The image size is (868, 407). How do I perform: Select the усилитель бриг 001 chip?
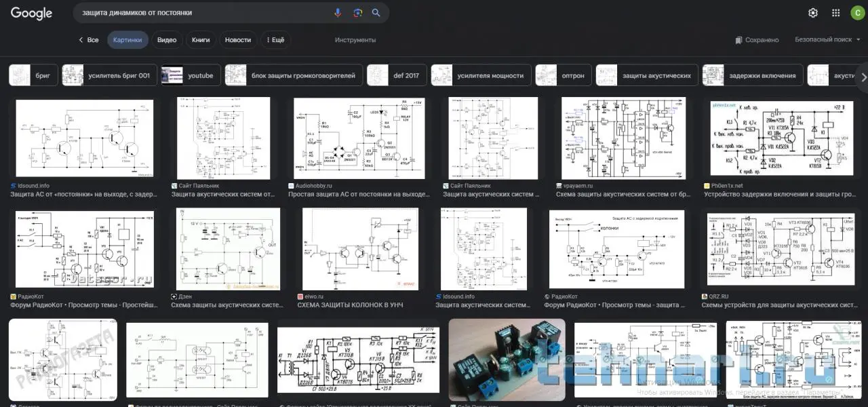click(x=110, y=75)
